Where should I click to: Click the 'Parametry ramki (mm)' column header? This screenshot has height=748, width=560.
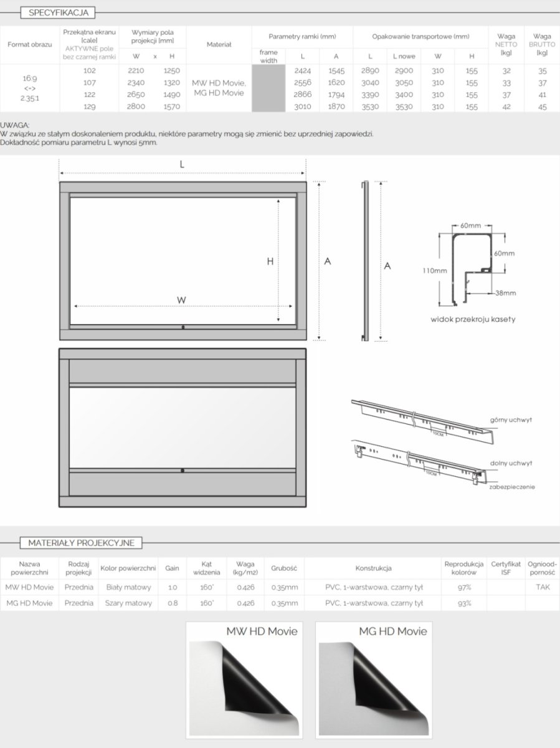click(302, 37)
